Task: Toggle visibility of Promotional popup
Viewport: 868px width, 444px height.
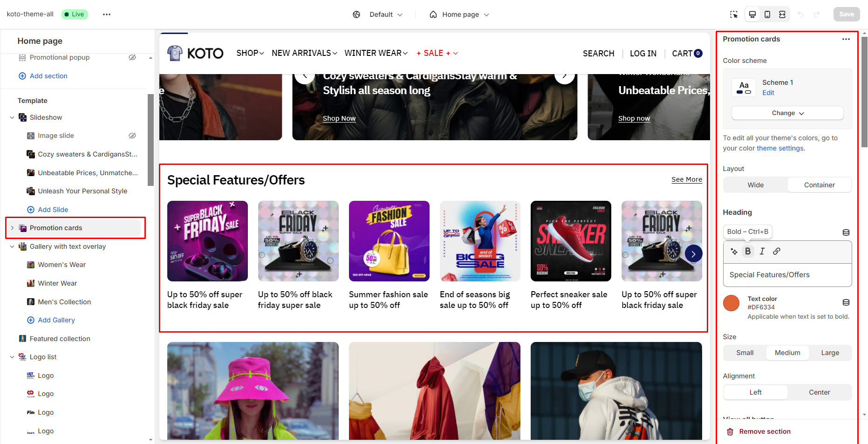Action: (132, 57)
